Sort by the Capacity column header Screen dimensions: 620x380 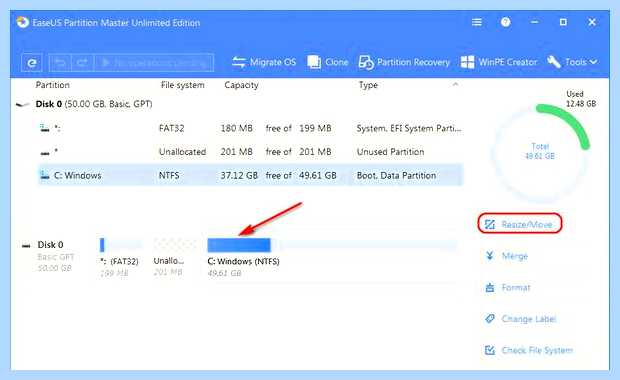[x=241, y=85]
